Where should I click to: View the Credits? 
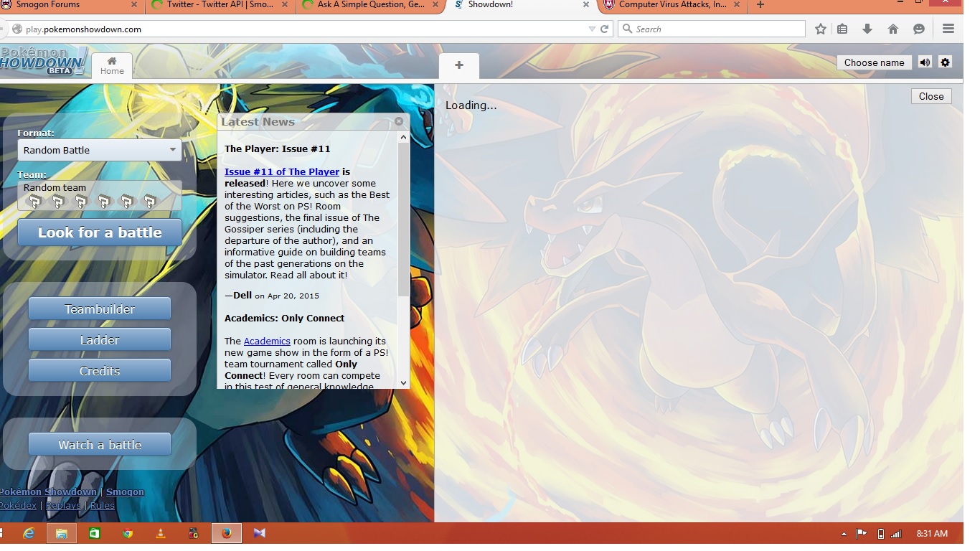click(100, 371)
